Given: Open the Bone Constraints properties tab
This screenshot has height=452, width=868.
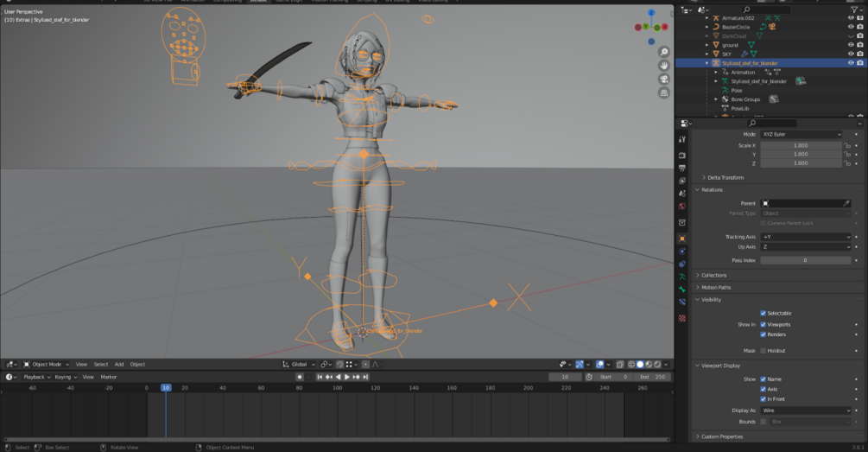Looking at the screenshot, I should click(682, 302).
